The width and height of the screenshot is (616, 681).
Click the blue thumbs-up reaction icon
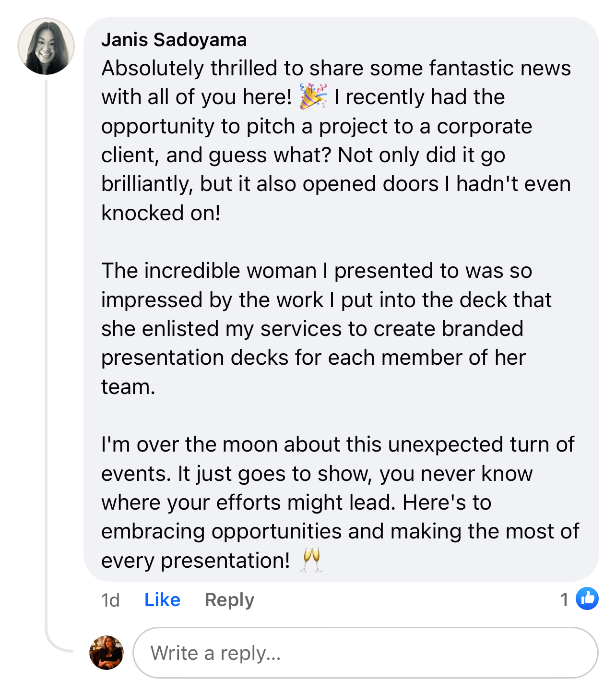(587, 598)
